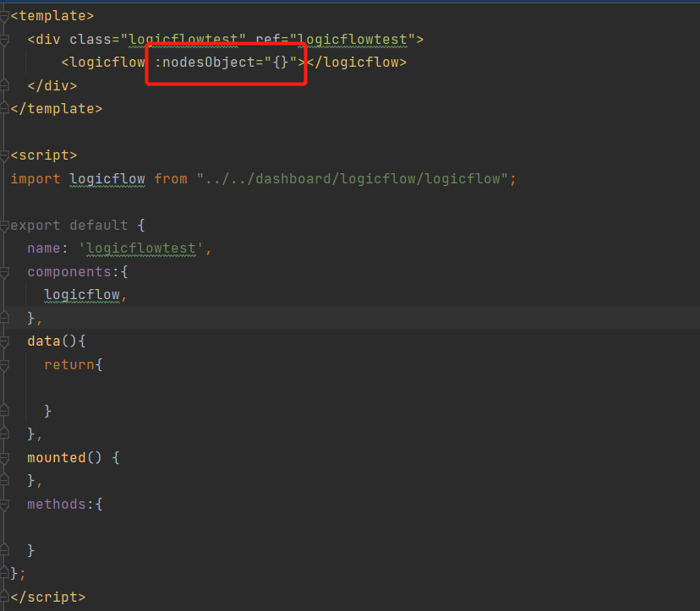Click the fold icon beside methods
This screenshot has width=700, height=611.
pos(5,504)
